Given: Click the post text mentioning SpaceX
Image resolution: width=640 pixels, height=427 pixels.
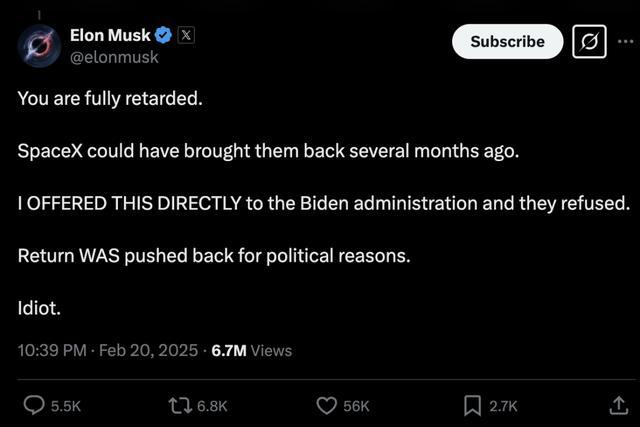Looking at the screenshot, I should click(x=268, y=151).
